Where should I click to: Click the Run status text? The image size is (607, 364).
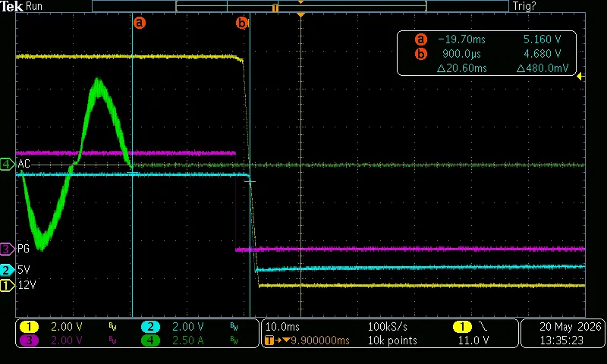[34, 6]
